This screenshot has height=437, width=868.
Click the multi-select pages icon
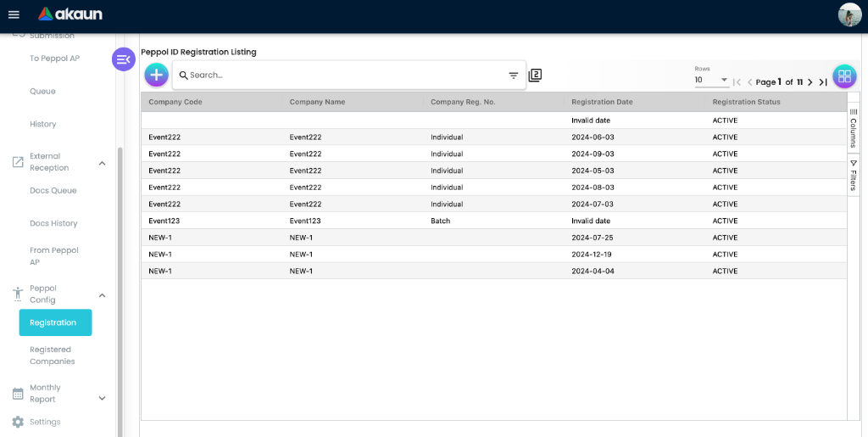tap(535, 76)
